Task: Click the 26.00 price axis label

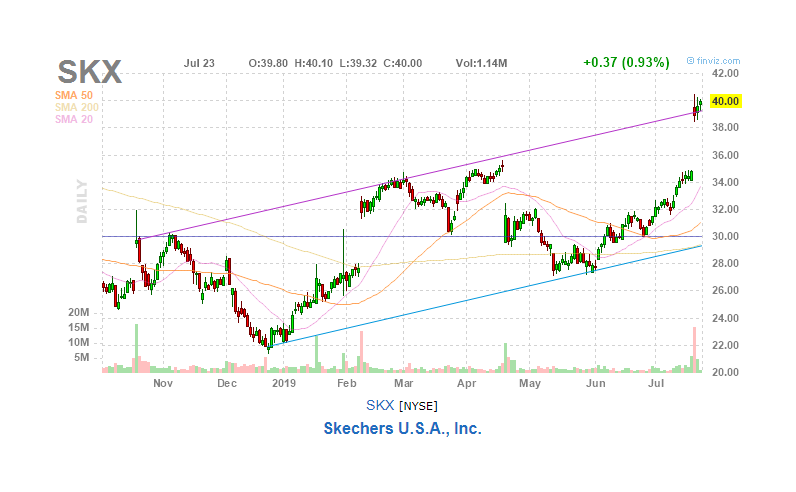Action: pyautogui.click(x=725, y=290)
